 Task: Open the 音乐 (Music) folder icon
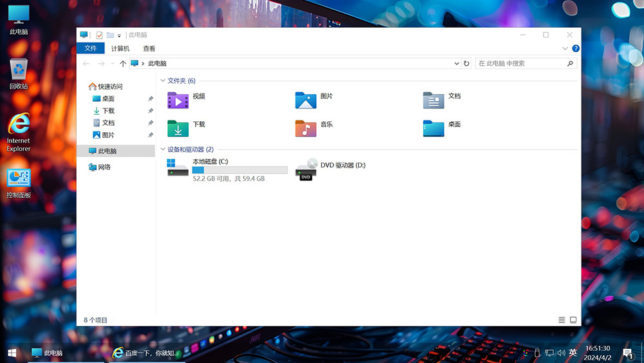point(306,128)
